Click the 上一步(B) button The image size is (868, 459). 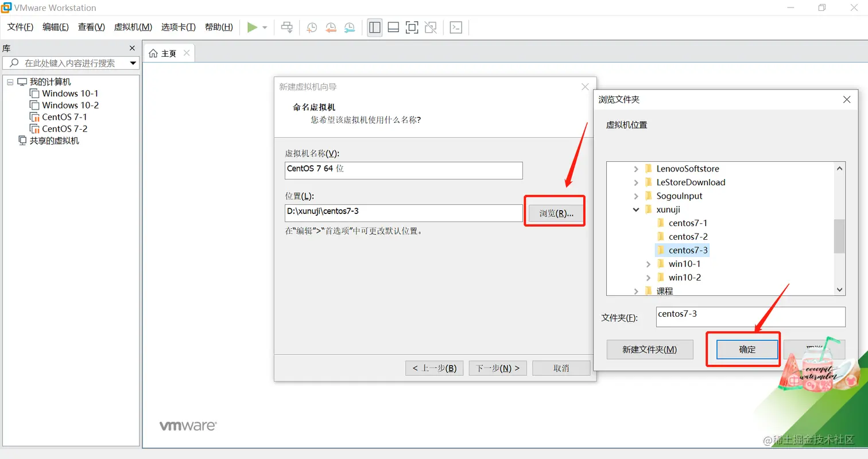tap(434, 368)
